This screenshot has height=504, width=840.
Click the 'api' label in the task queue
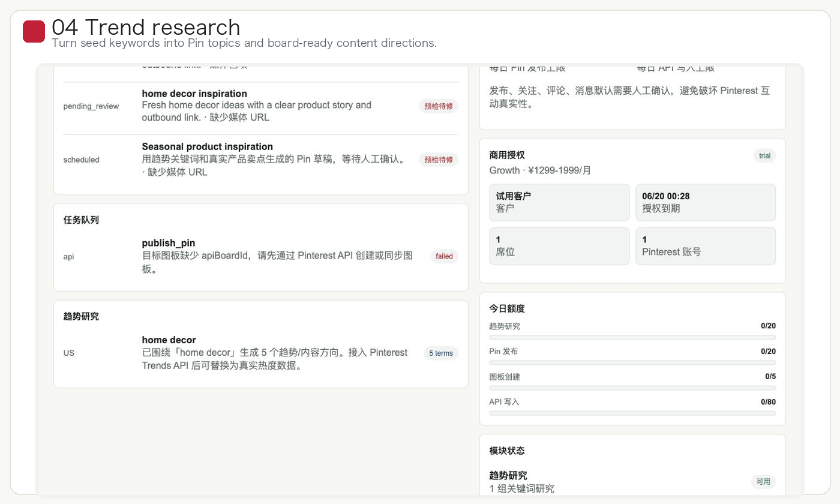point(69,257)
